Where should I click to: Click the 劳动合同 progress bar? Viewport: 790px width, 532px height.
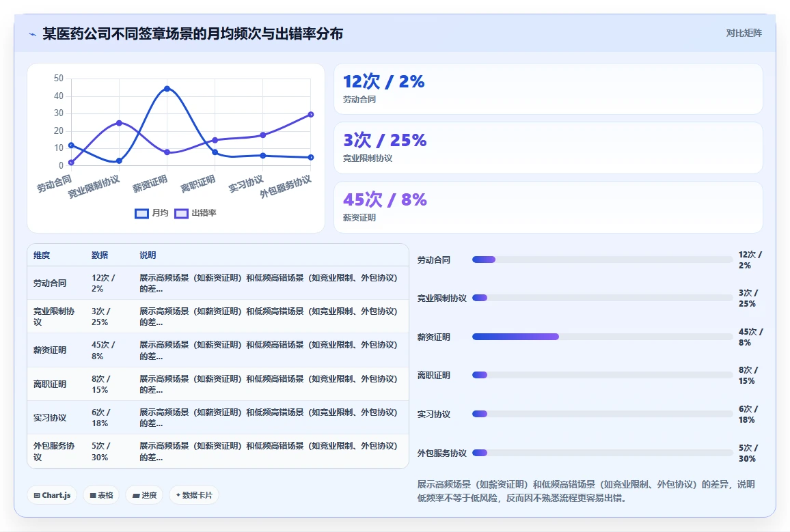point(602,260)
